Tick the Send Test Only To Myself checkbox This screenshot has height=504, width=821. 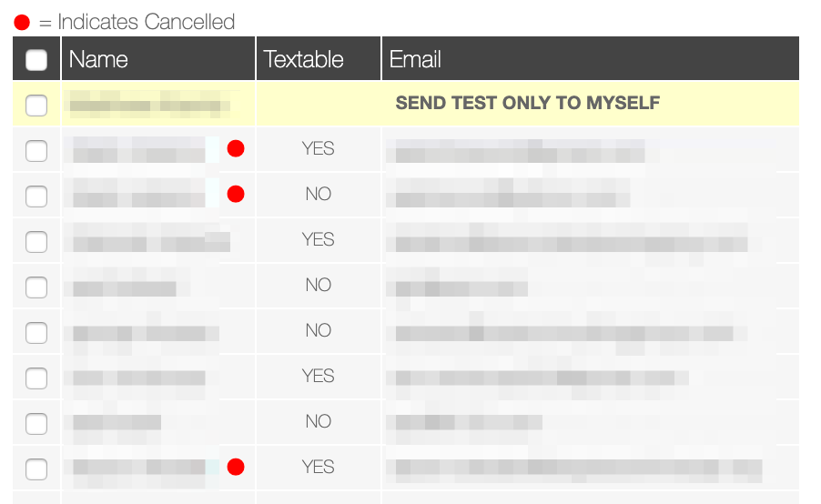pyautogui.click(x=36, y=106)
